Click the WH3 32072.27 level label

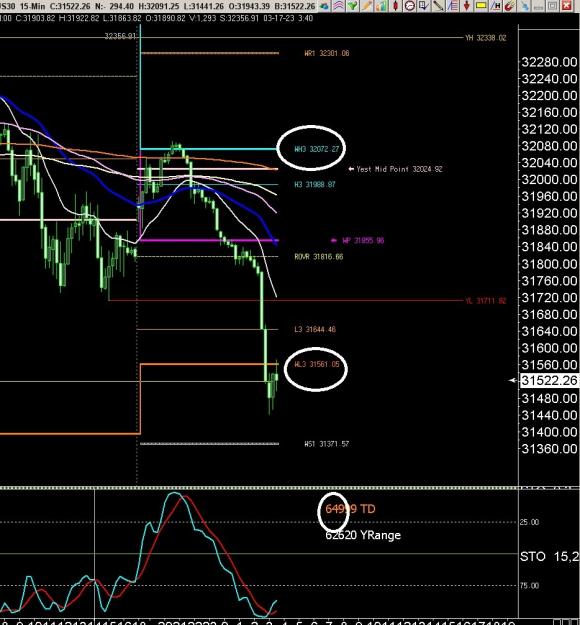click(317, 149)
